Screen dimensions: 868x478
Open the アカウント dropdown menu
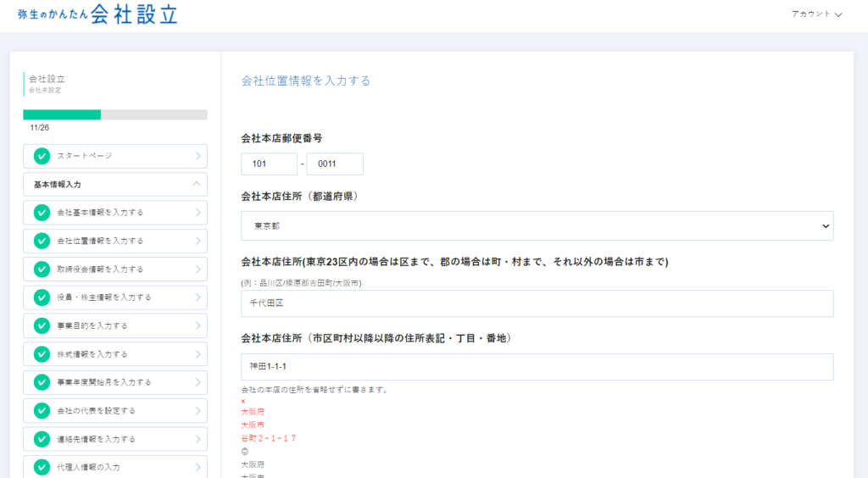point(816,14)
